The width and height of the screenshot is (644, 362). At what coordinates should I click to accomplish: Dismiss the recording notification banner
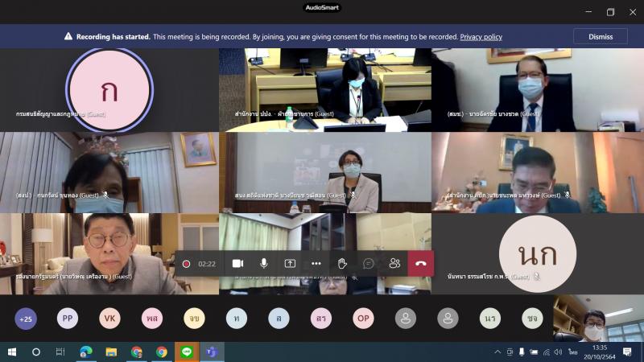(x=601, y=36)
